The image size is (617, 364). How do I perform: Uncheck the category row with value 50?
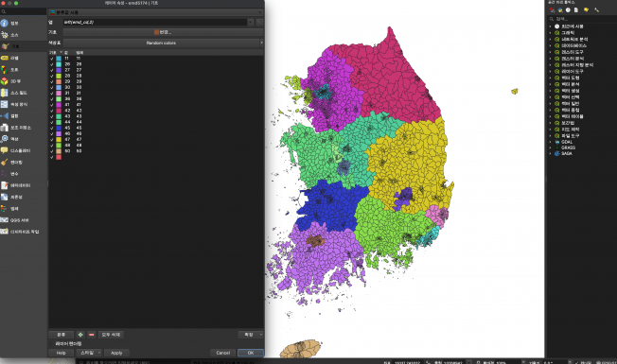coord(51,151)
